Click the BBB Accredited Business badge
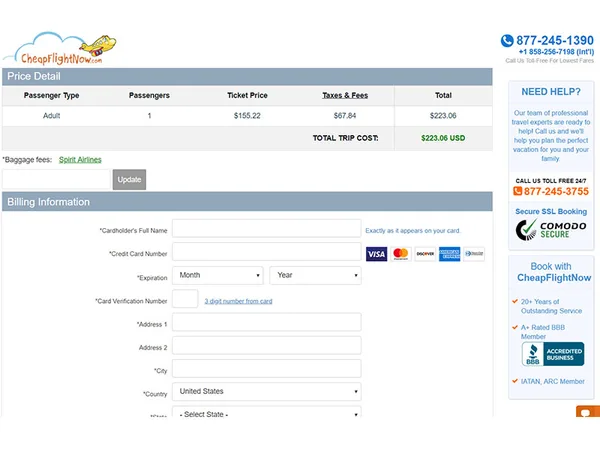This screenshot has height=450, width=600. point(552,354)
